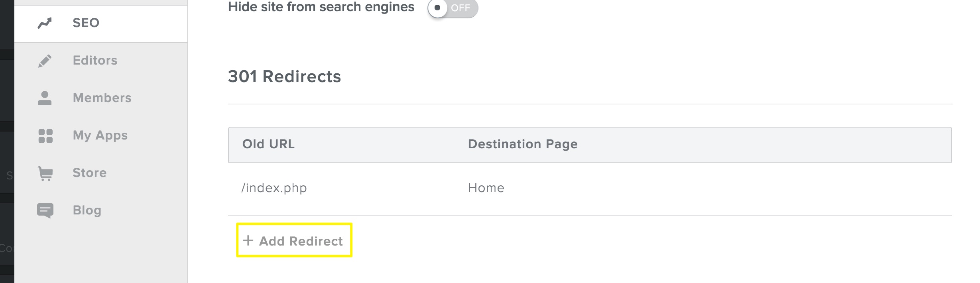Click the Old URL column header
This screenshot has height=283, width=980.
point(268,144)
